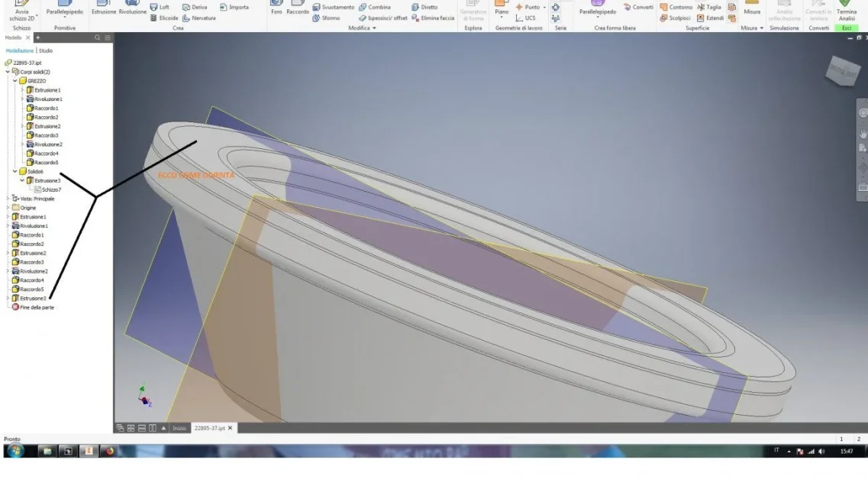Click Termina Analisi button

pyautogui.click(x=847, y=12)
